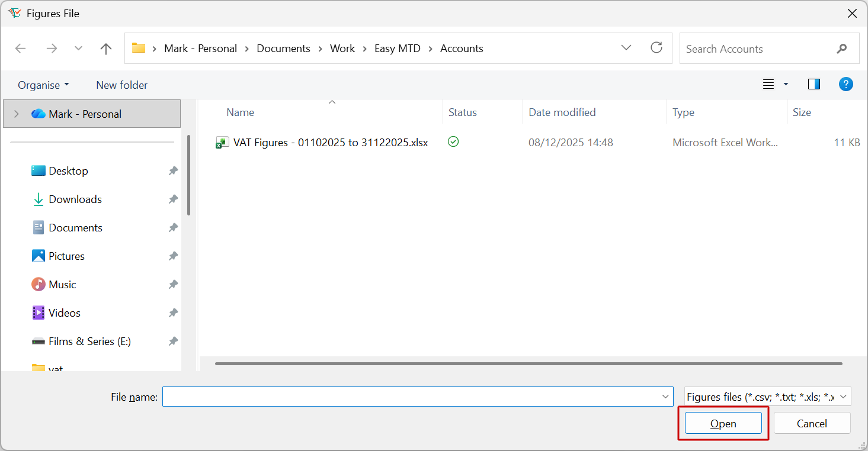This screenshot has width=868, height=451.
Task: Click the Cancel button
Action: point(812,423)
